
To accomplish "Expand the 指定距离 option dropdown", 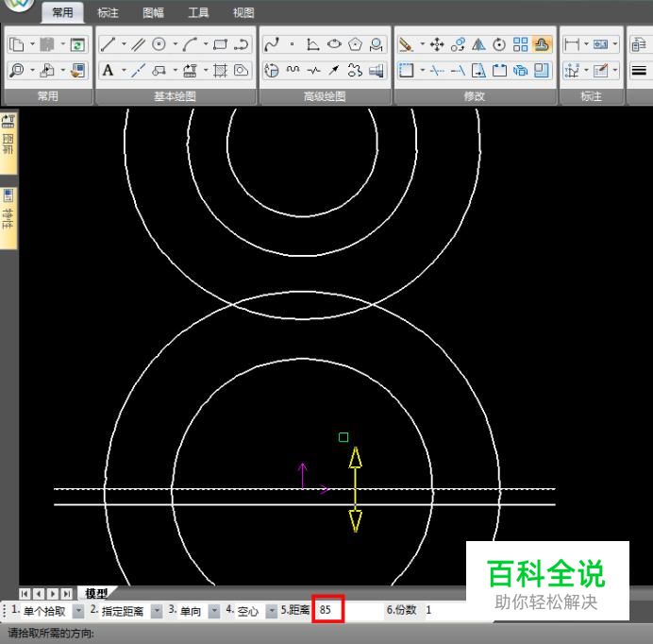I will [157, 611].
